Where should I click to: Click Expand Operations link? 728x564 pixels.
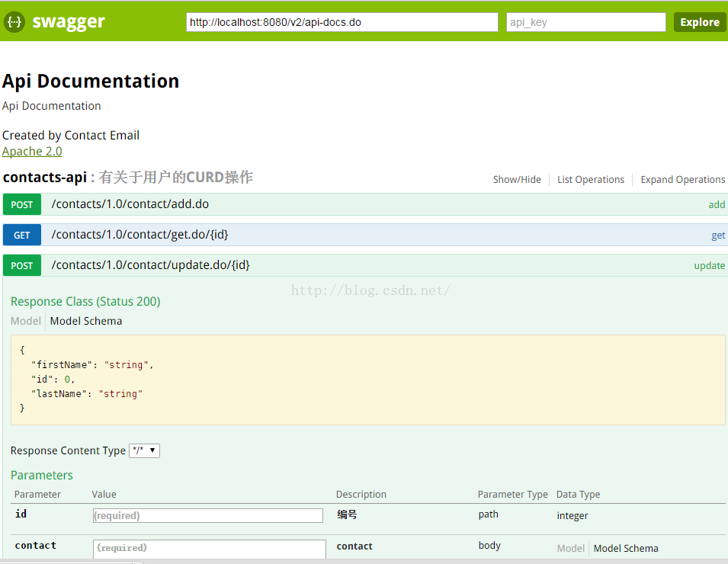pos(682,180)
